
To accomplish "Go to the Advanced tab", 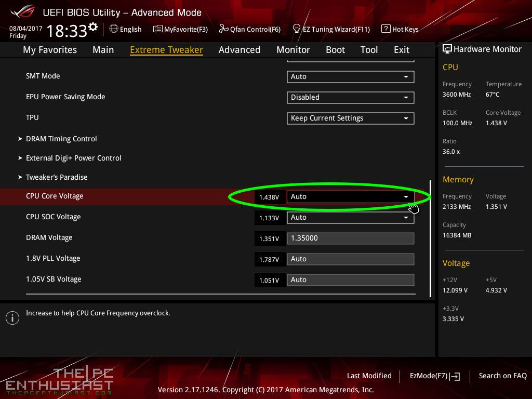I will (x=240, y=50).
